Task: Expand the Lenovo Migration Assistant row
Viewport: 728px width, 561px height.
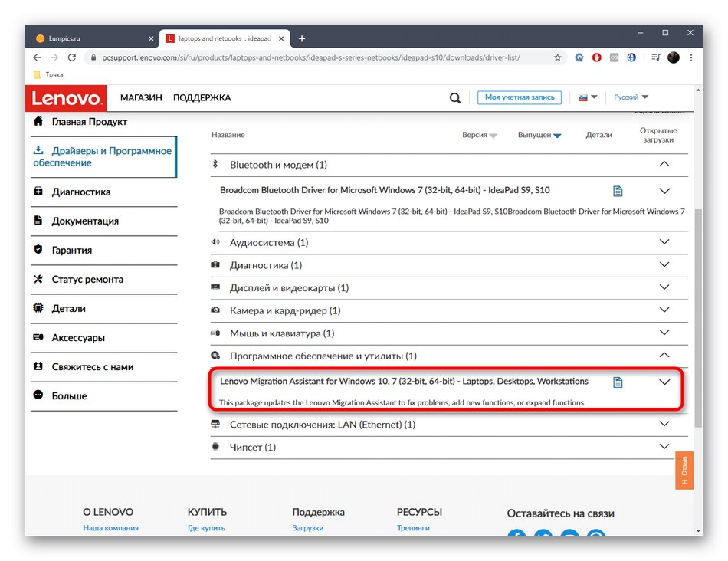Action: [x=664, y=382]
